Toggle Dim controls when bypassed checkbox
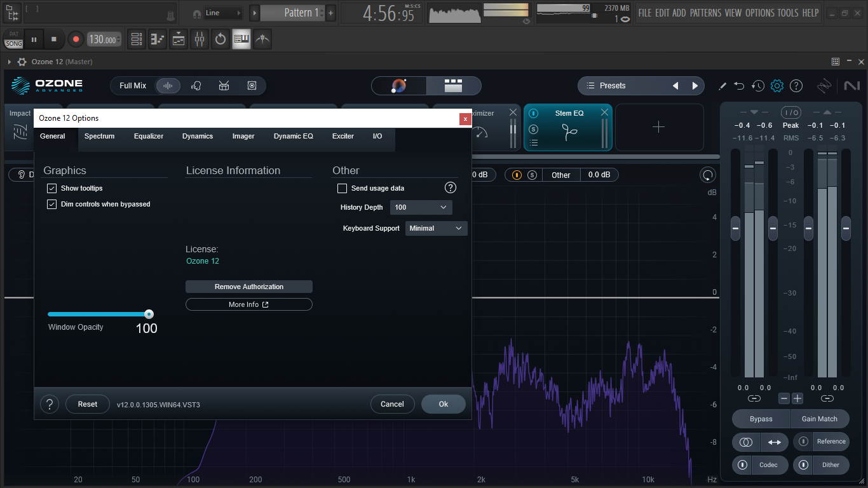Viewport: 868px width, 488px height. 52,205
